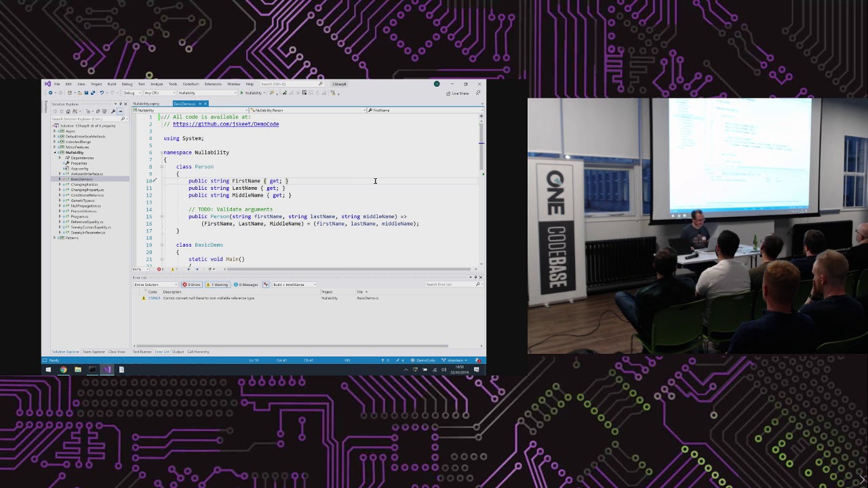The image size is (868, 488).
Task: Open the FirstName member navigation dropdown
Action: point(427,110)
